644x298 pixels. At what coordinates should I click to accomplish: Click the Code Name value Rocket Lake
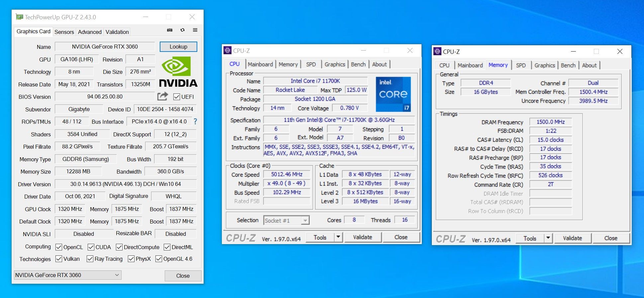tap(290, 90)
